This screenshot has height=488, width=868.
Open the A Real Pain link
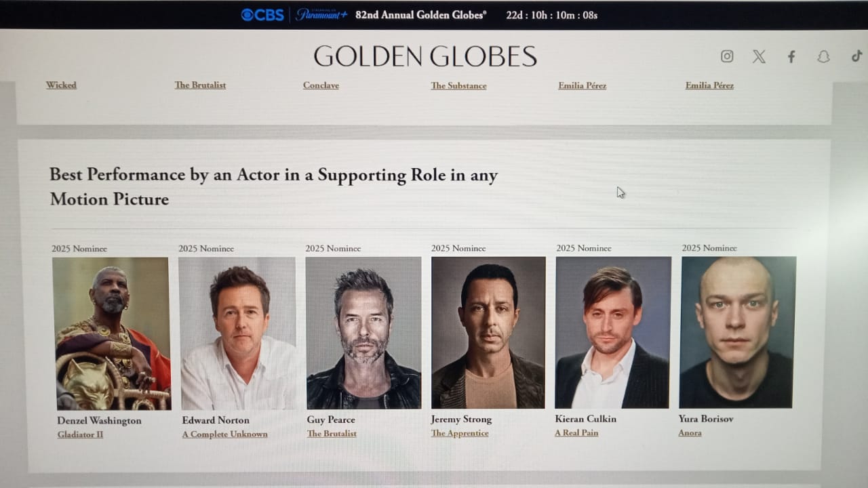pyautogui.click(x=576, y=432)
